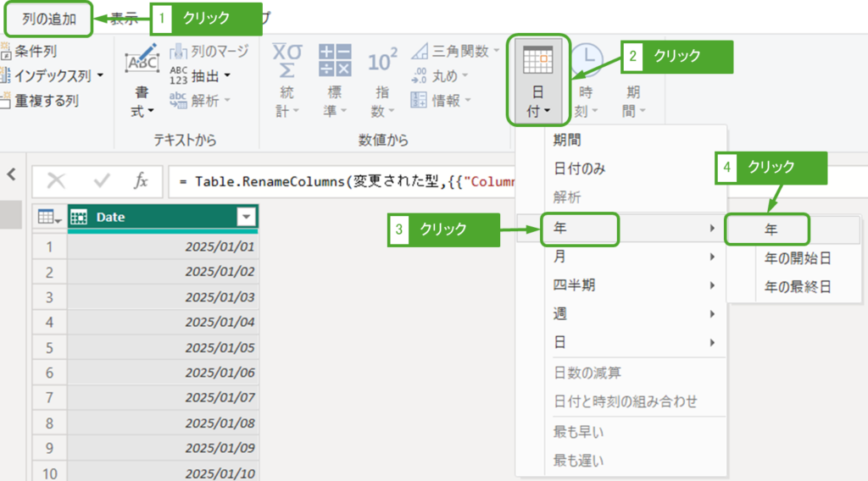Click the 書式 (Format) ABC icon
868x481 pixels.
click(142, 61)
